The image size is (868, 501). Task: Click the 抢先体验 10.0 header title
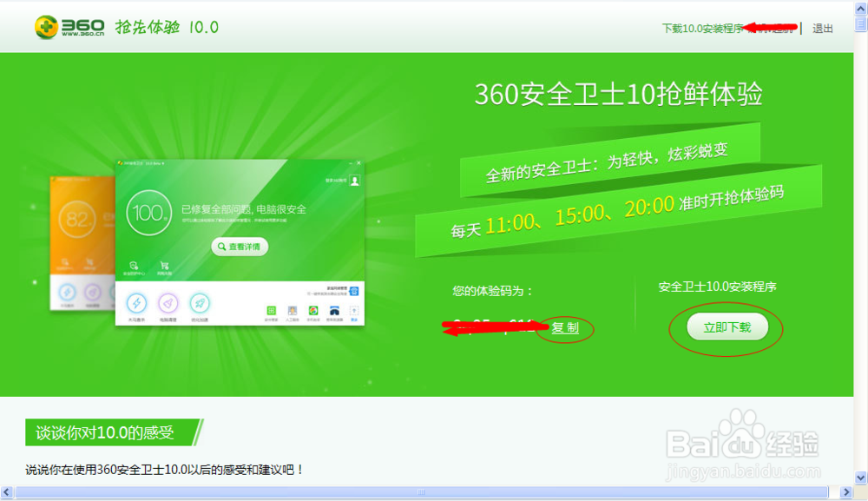[x=167, y=27]
